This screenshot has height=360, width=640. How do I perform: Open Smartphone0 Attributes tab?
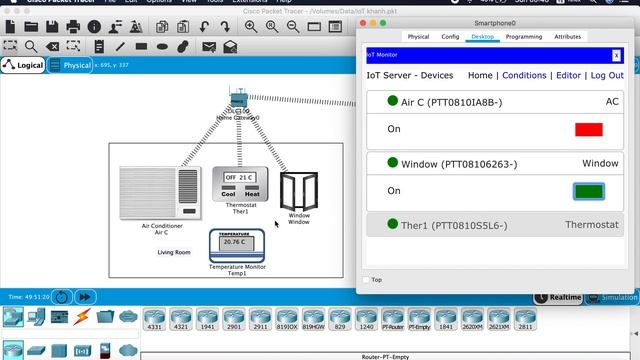(567, 37)
